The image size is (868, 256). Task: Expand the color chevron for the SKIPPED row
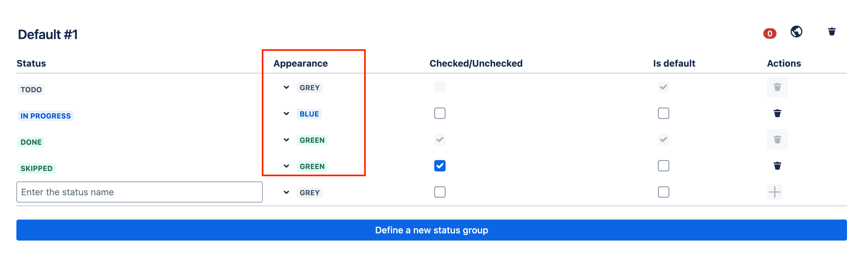pyautogui.click(x=286, y=166)
